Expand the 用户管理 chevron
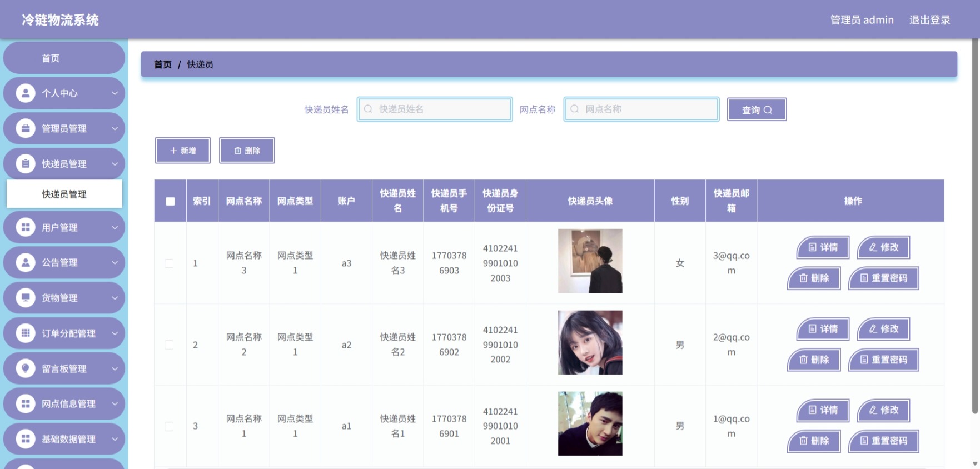The width and height of the screenshot is (980, 469). coord(115,227)
